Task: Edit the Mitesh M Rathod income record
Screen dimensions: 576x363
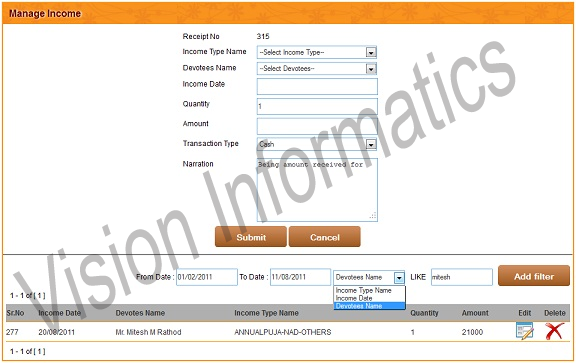Action: (525, 331)
